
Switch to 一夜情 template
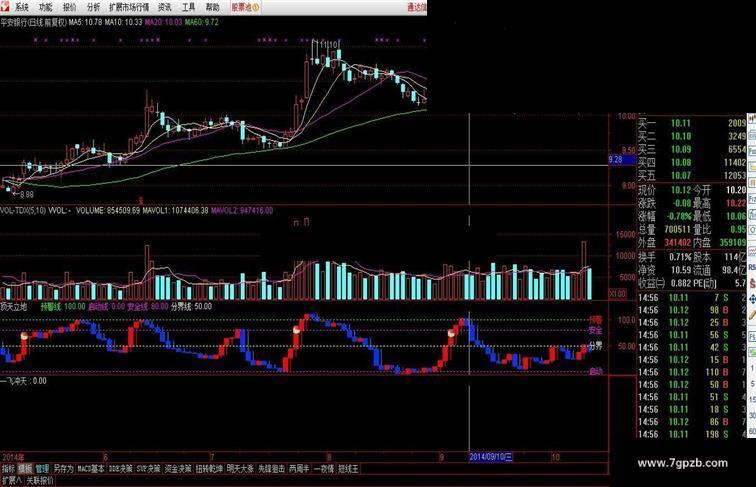(x=324, y=468)
